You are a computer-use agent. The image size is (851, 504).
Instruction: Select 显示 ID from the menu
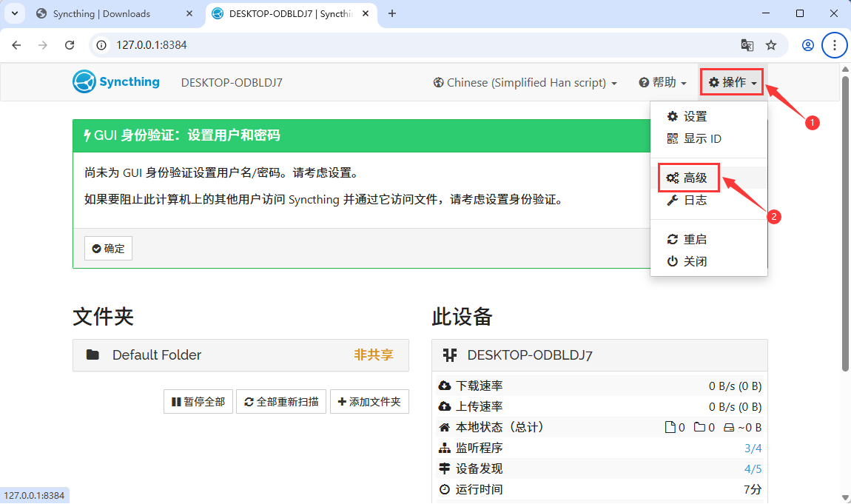(709, 139)
